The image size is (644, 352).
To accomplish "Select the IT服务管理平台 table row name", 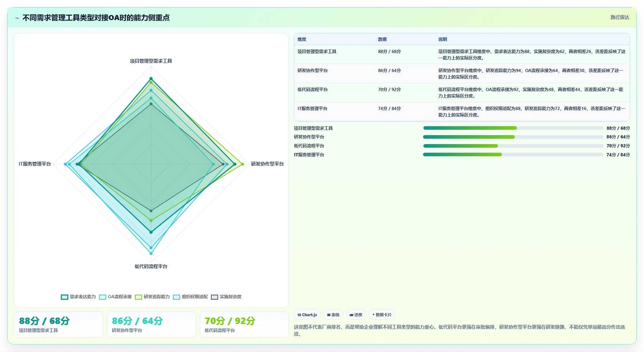I will pos(312,109).
